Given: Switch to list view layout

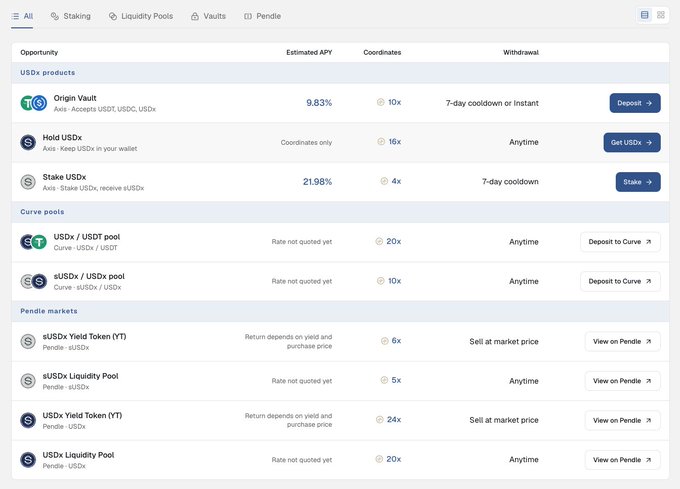Looking at the screenshot, I should coord(644,15).
